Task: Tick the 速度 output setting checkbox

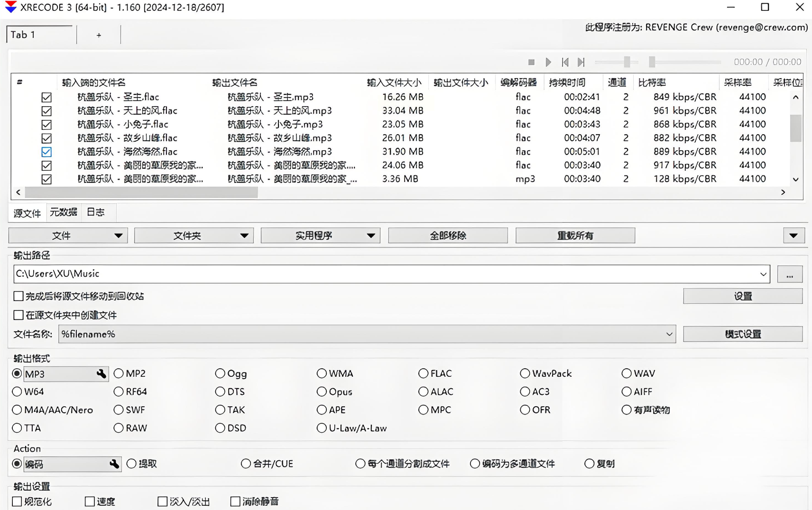Action: (90, 501)
